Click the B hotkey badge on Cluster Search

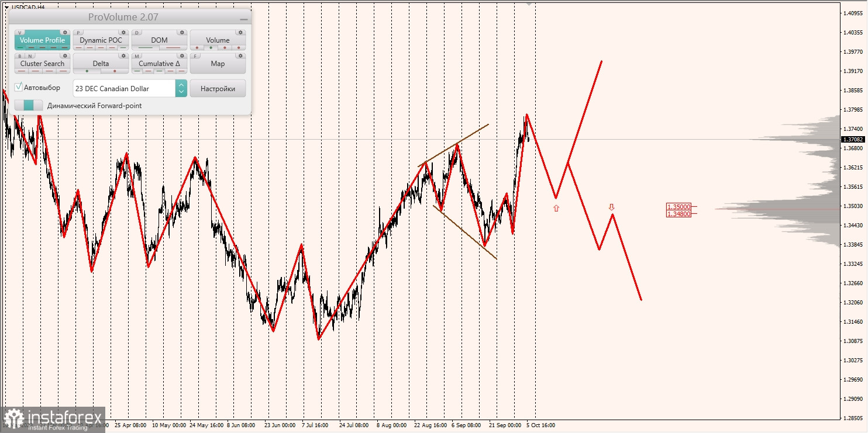[x=20, y=56]
